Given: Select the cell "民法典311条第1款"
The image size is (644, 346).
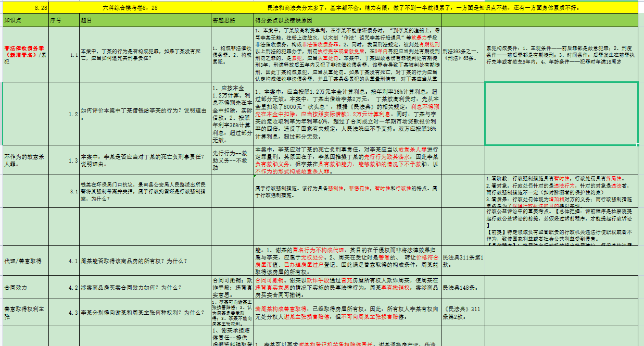Looking at the screenshot, I should coord(463,261).
